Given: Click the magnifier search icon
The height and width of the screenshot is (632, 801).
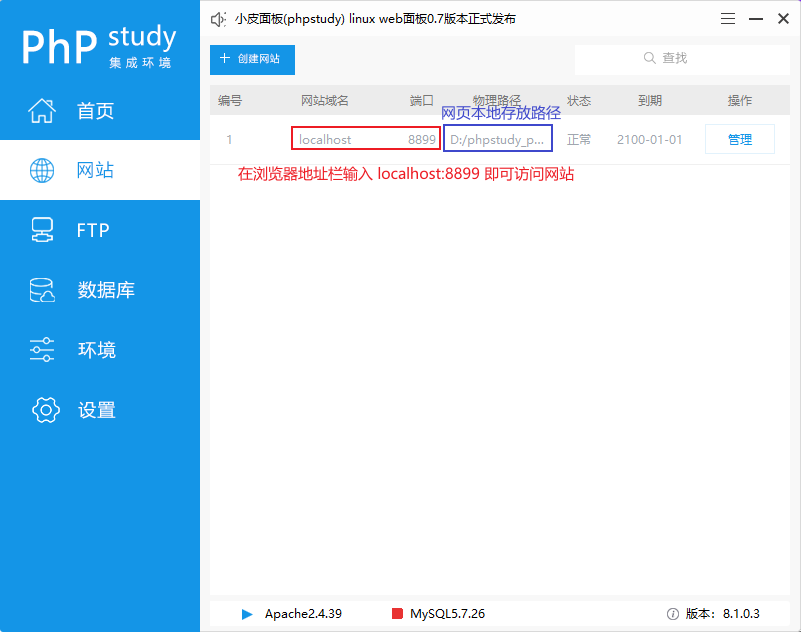Looking at the screenshot, I should point(649,58).
